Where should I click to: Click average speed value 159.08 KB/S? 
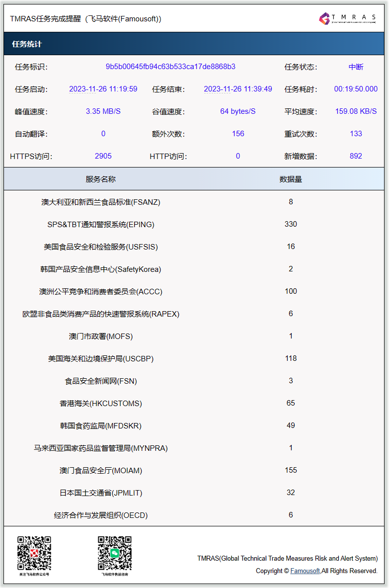coord(356,111)
